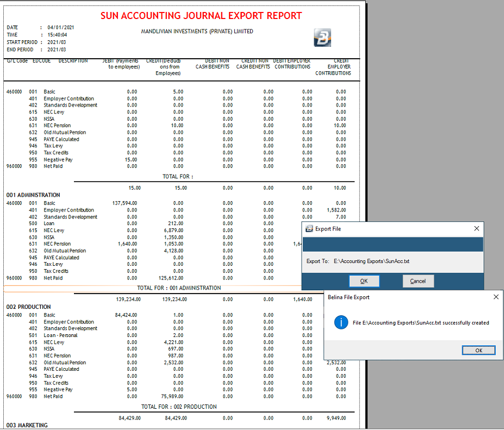Click the NEC Levy credit value 6,879.00
Screen dimensions: 504x430
pyautogui.click(x=173, y=230)
